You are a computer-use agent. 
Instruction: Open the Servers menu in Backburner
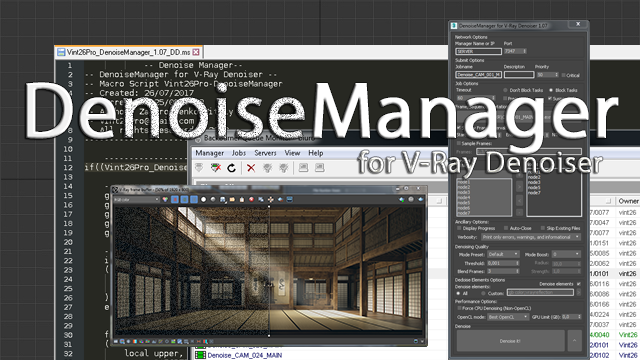click(x=265, y=153)
